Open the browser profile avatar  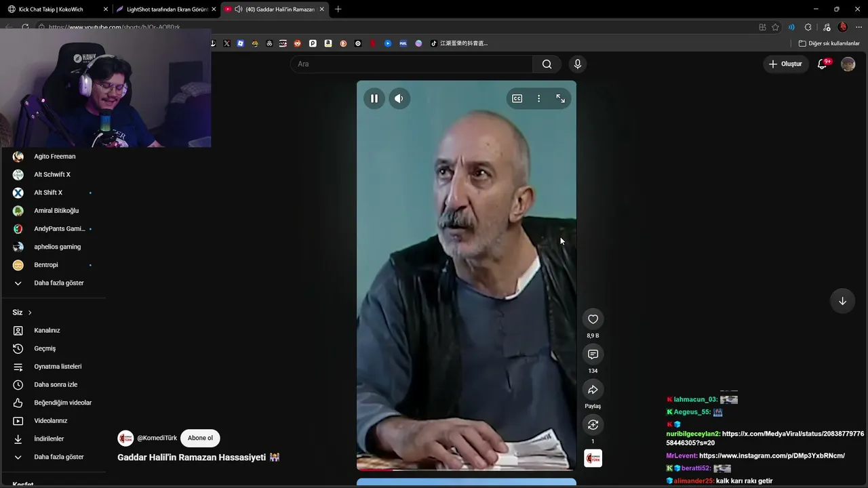(x=842, y=27)
